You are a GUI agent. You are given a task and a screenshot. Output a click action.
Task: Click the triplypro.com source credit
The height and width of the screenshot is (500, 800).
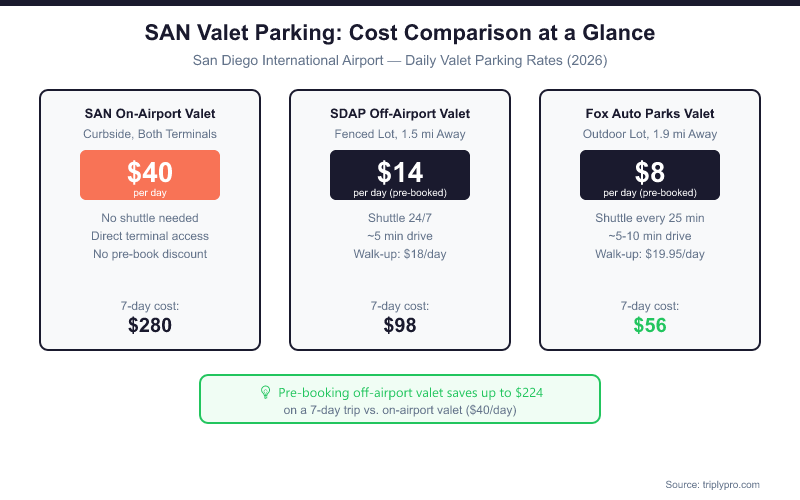tap(712, 485)
